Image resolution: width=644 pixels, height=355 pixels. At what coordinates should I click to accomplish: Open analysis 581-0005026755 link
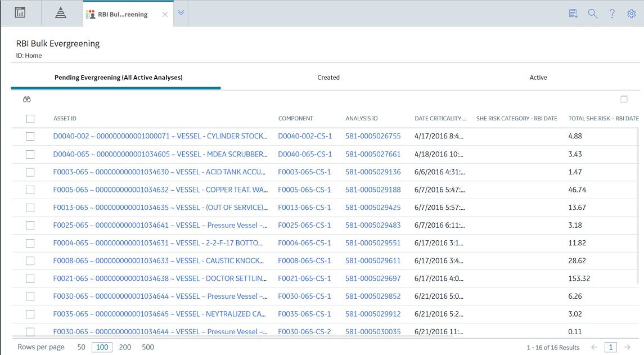tap(373, 136)
